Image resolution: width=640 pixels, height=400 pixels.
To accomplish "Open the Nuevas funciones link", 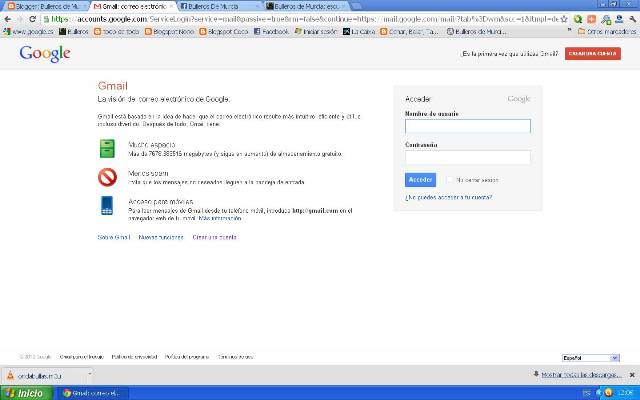I will click(x=161, y=237).
